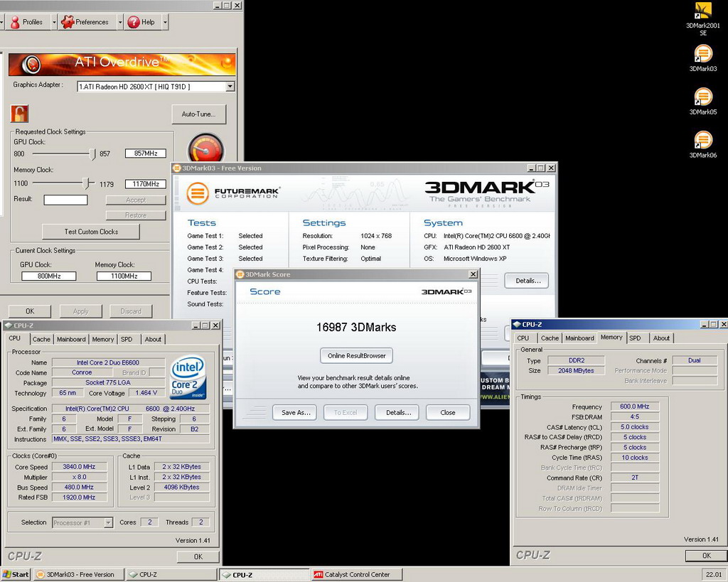Select 3DMark03 - Free Version taskbar button
The width and height of the screenshot is (728, 582).
point(80,574)
